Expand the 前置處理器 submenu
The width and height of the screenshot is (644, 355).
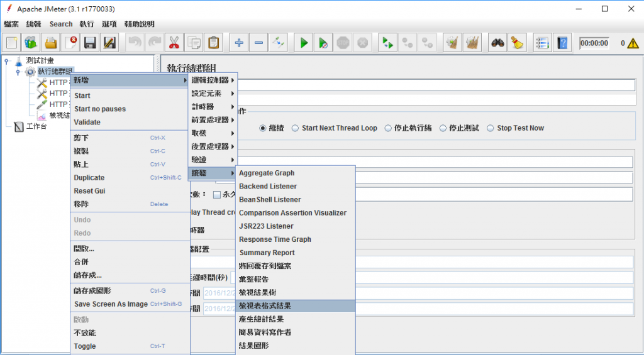coord(213,120)
